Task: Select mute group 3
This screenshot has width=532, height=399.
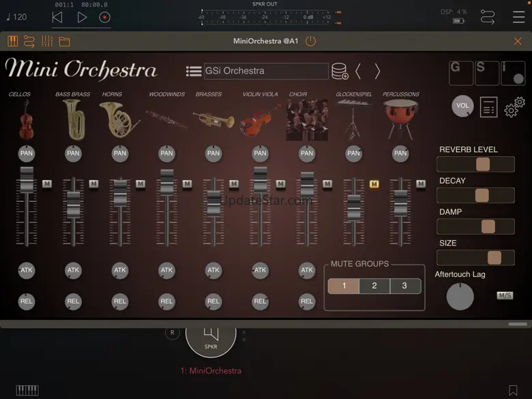Action: pos(405,286)
